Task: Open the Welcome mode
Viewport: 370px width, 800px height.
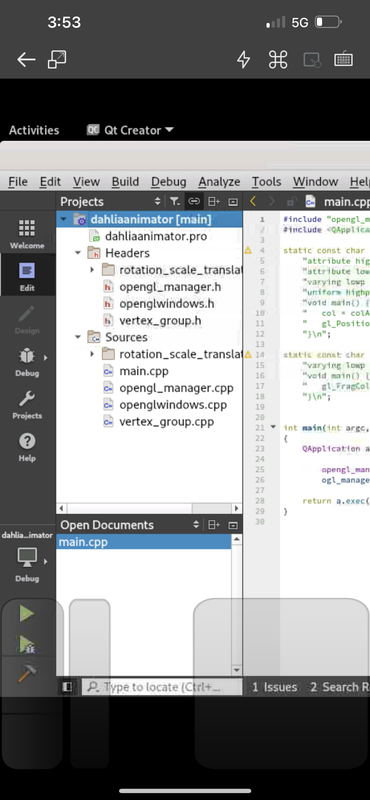Action: click(x=27, y=234)
